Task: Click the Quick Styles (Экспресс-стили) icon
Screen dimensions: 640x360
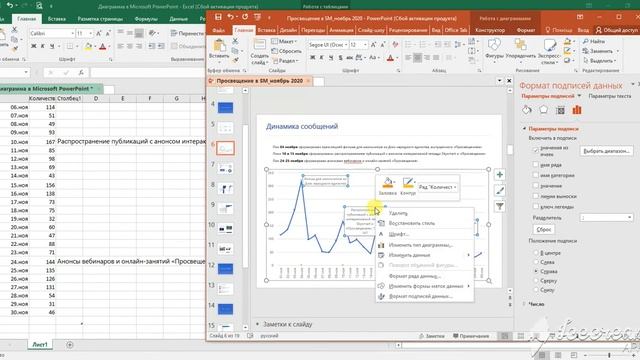Action: click(x=549, y=44)
